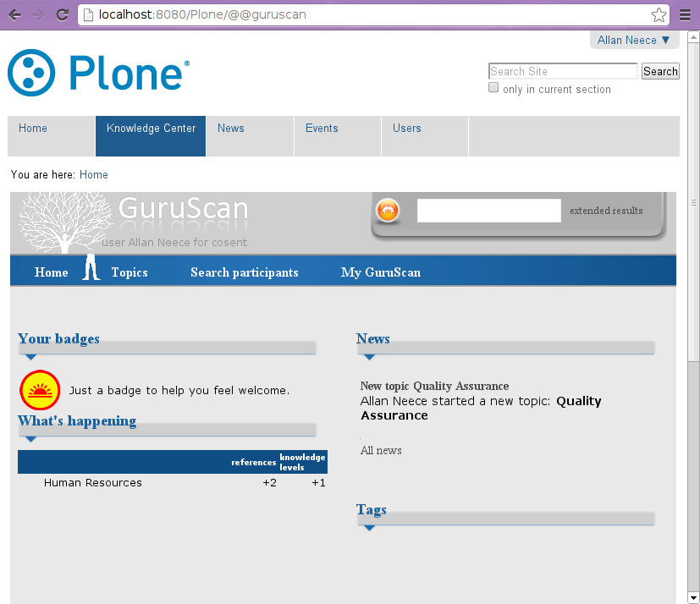The image size is (700, 604).
Task: Open Search participants menu item
Action: point(245,272)
